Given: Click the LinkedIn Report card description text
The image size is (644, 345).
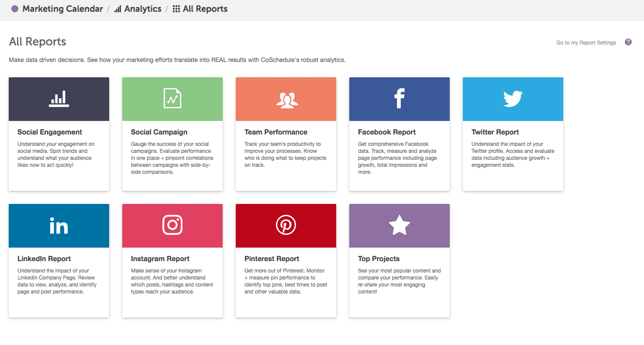Looking at the screenshot, I should (x=57, y=281).
